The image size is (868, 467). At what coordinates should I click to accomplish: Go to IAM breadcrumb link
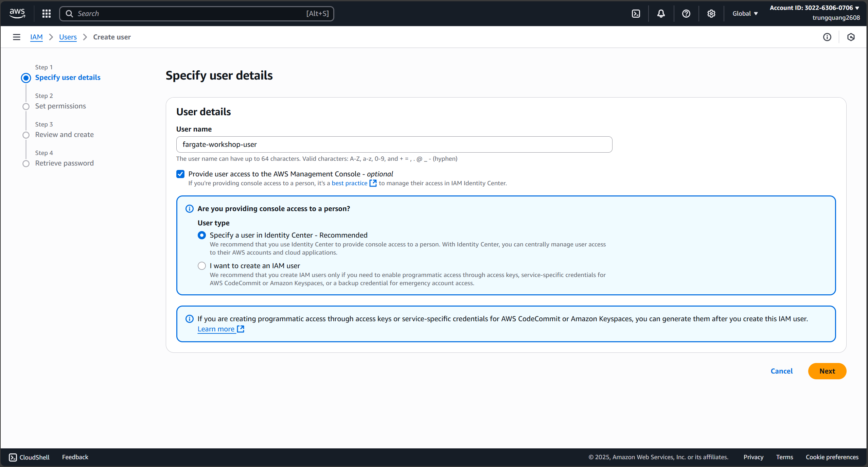[36, 37]
